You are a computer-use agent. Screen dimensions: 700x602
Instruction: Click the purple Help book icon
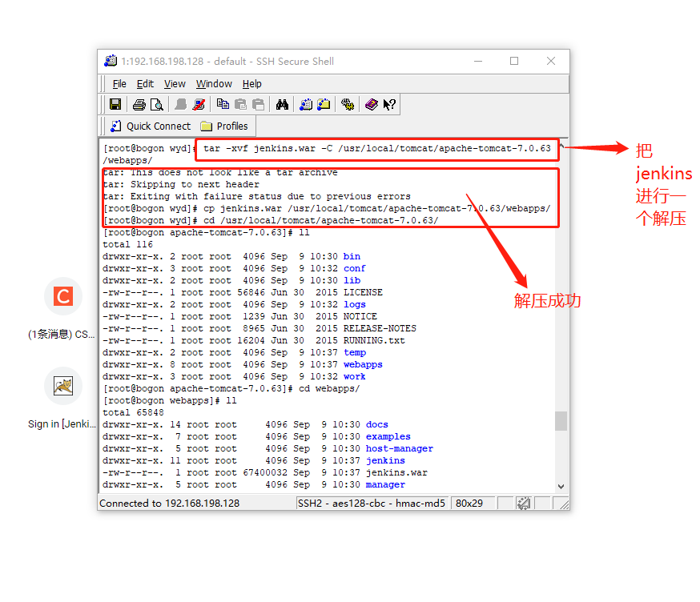(372, 104)
